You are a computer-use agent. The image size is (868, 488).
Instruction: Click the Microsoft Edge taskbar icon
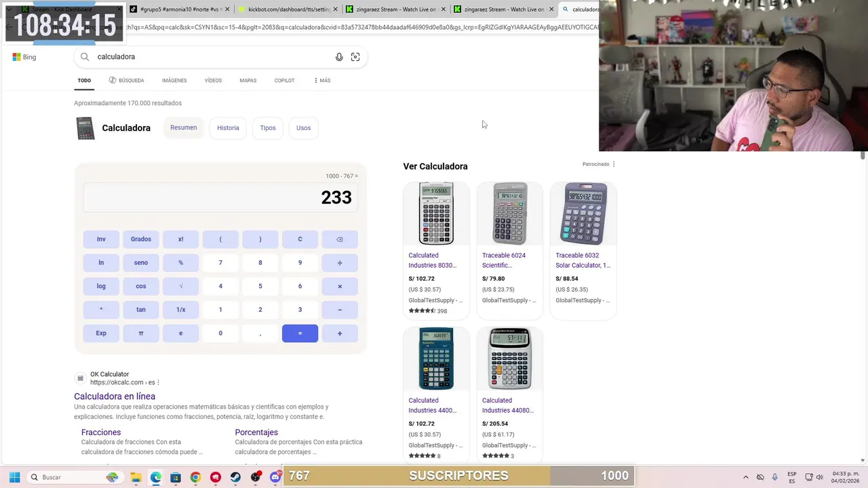[156, 477]
